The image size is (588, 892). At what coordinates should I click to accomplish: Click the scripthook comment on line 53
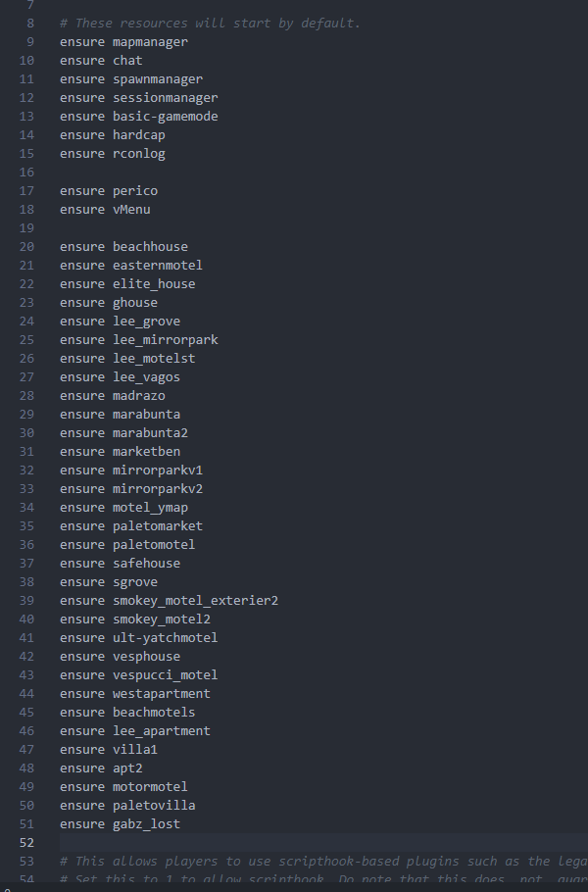tap(323, 862)
